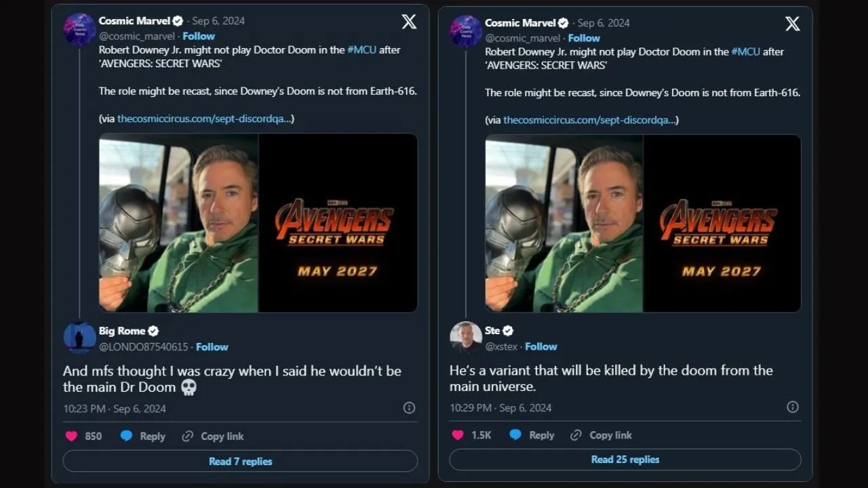Copy link to Big Rome's tweet
The width and height of the screenshot is (868, 488).
pyautogui.click(x=213, y=436)
